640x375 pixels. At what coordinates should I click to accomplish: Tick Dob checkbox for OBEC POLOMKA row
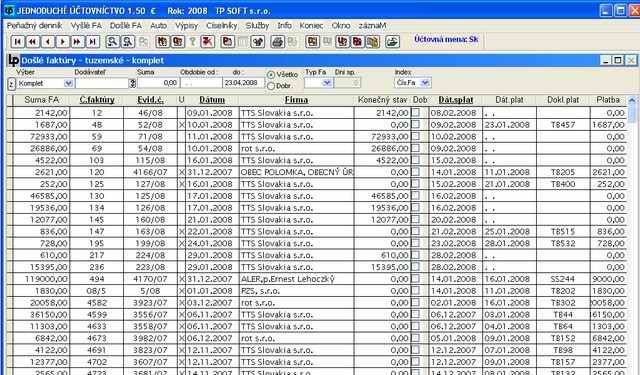click(416, 171)
